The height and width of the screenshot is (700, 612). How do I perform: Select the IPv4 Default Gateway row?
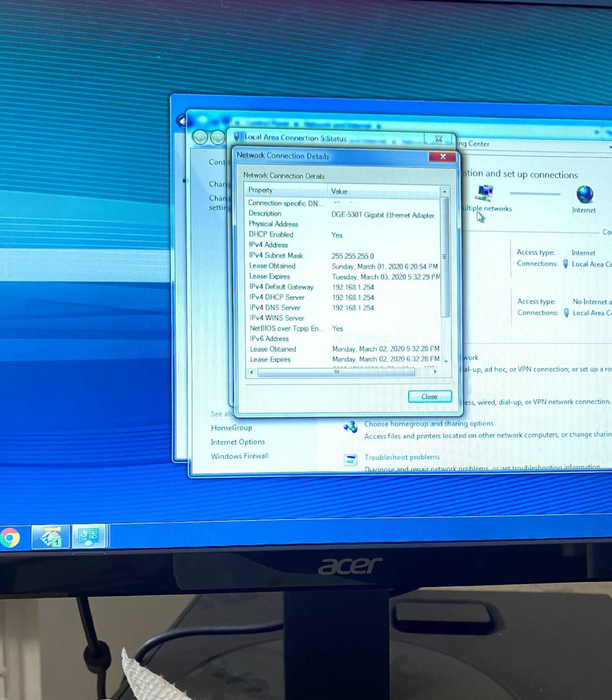[x=281, y=287]
